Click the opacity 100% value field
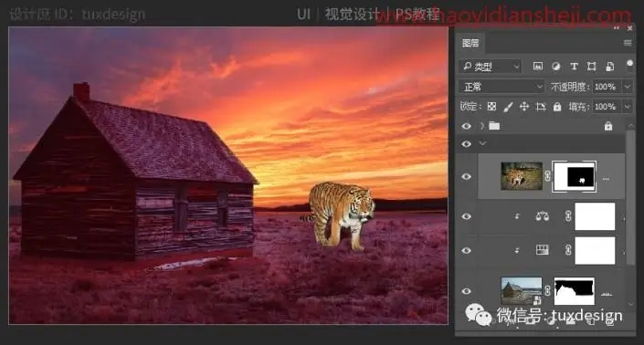 click(607, 87)
